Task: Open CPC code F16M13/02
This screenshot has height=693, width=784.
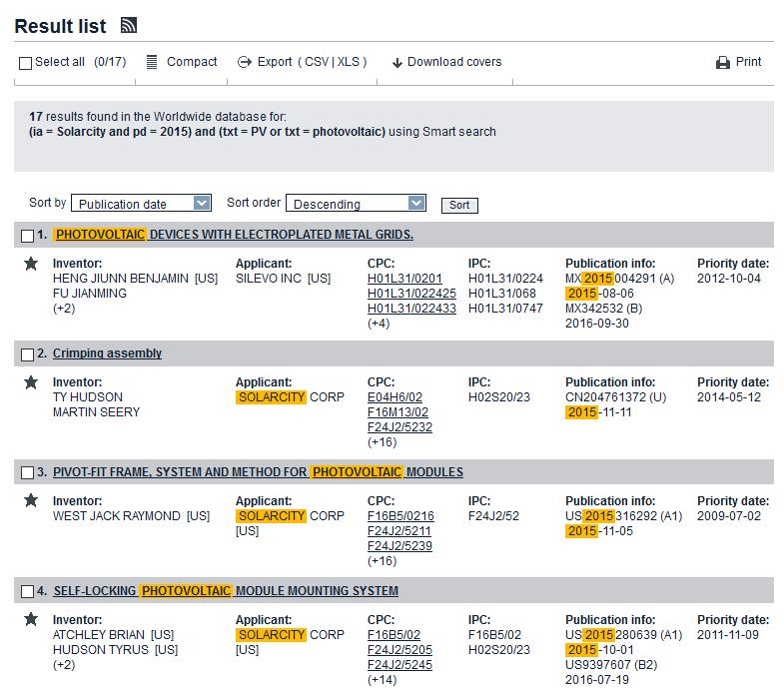Action: coord(397,412)
